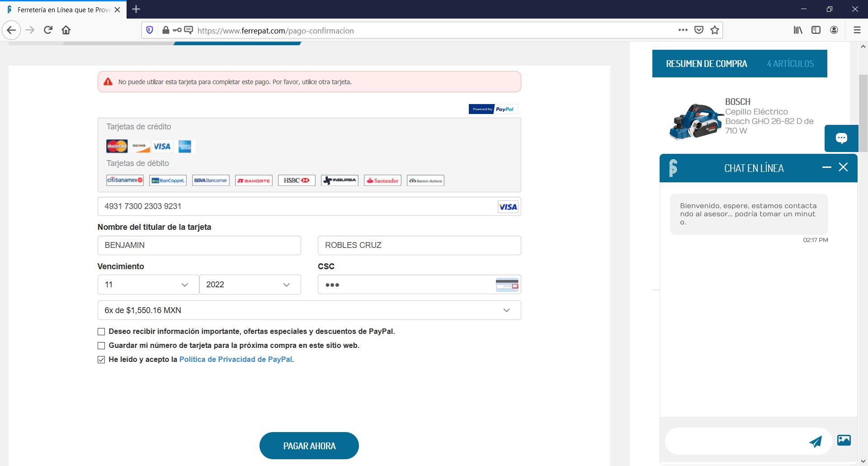Click the RESUMEN DE COMPRA header
This screenshot has width=868, height=466.
point(707,64)
